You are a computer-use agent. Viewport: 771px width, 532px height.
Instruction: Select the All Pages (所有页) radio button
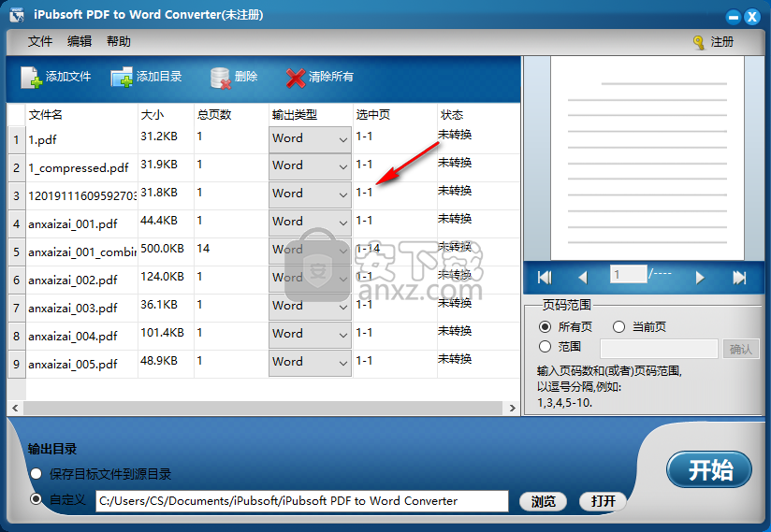point(545,326)
